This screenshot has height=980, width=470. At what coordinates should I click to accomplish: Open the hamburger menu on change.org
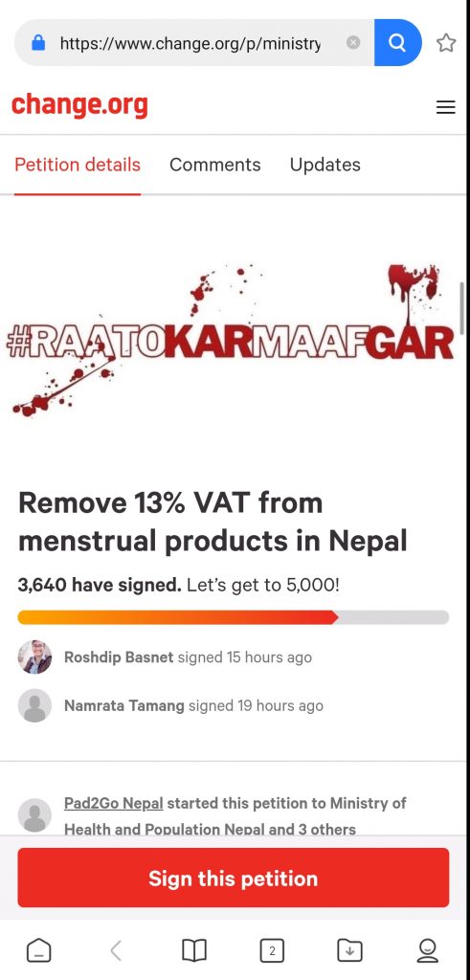point(446,107)
